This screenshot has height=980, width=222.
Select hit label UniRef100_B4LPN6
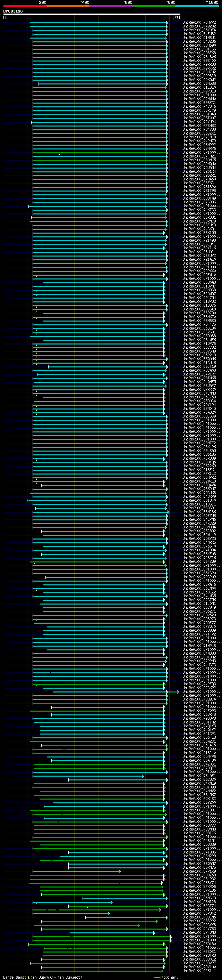199,520
